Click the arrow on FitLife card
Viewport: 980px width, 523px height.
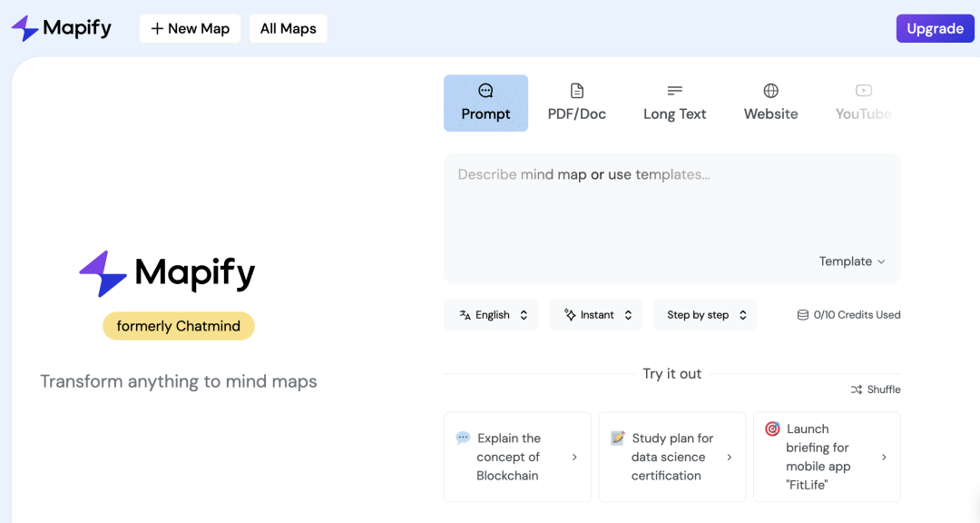click(884, 458)
